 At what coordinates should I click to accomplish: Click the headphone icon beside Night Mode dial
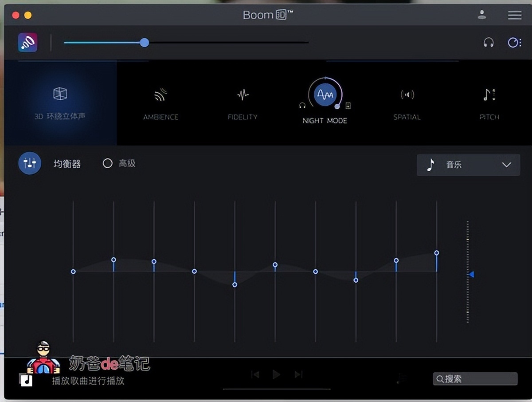302,106
